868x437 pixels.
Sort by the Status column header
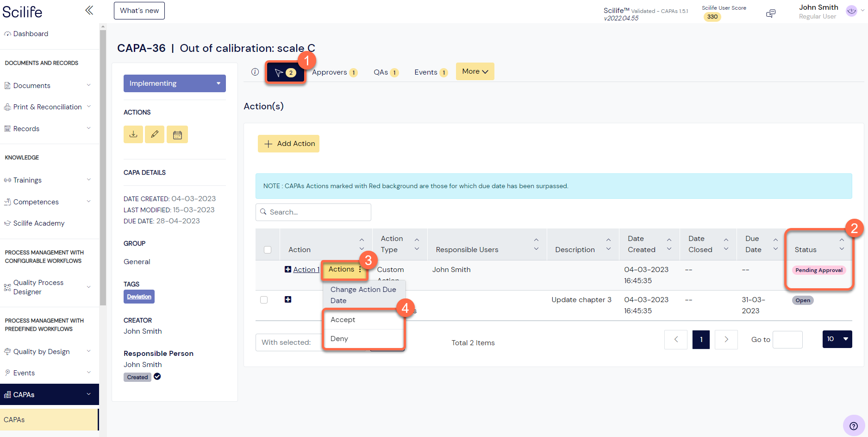pyautogui.click(x=819, y=245)
